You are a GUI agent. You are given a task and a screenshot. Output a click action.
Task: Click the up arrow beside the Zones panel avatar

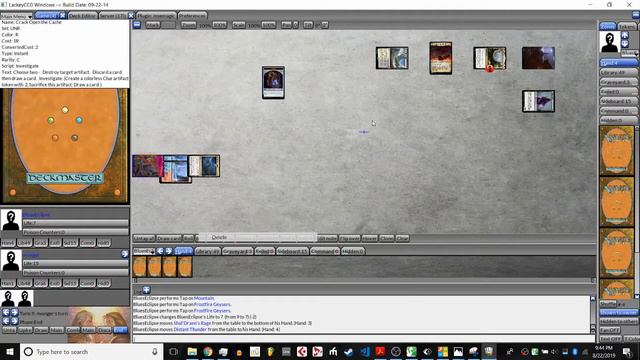[624, 36]
